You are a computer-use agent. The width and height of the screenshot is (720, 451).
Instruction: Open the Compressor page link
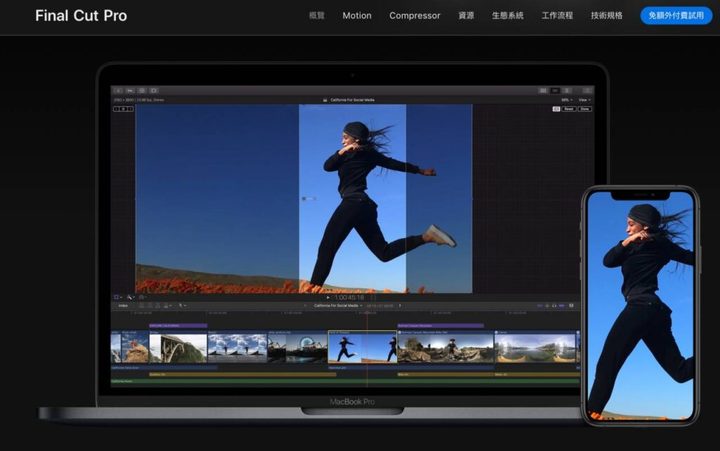[x=414, y=16]
